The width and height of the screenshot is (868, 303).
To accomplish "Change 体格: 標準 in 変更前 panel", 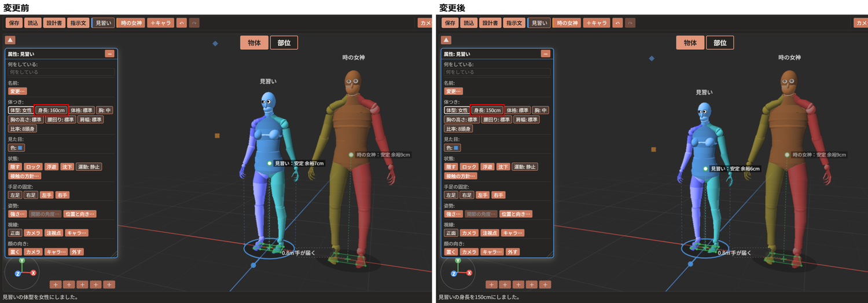I will [82, 110].
